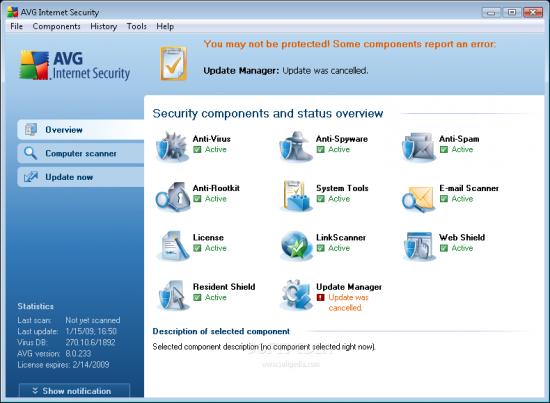Select the Web Shield icon

click(419, 246)
